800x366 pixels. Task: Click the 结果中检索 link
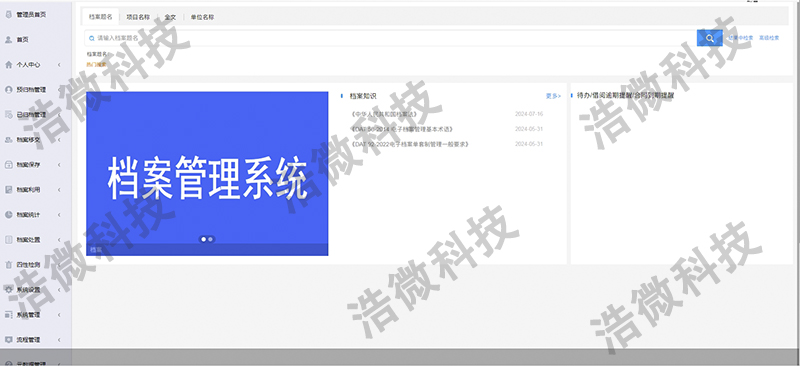740,38
